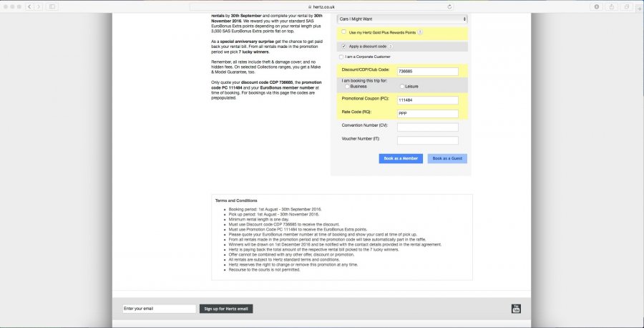
Task: Open the Cars I Might Want dropdown
Action: coord(402,19)
